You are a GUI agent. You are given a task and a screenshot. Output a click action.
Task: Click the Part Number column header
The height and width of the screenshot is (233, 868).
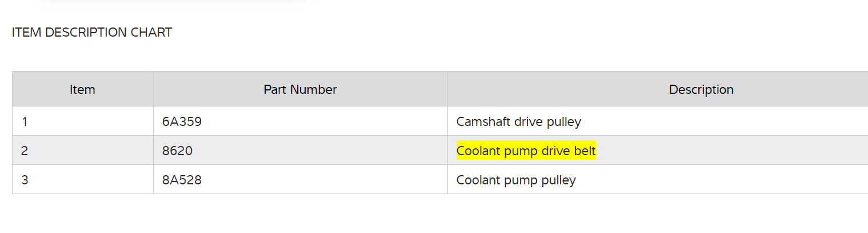(x=300, y=89)
